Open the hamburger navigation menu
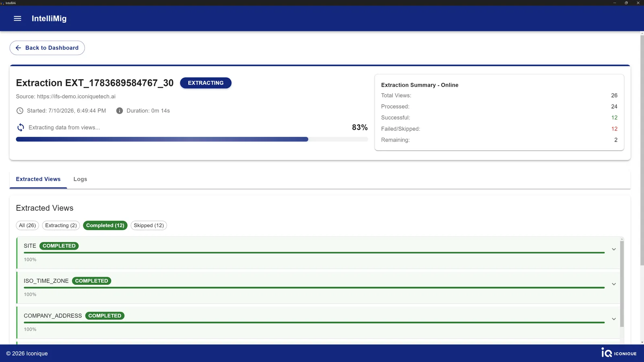This screenshot has height=362, width=644. [x=17, y=19]
